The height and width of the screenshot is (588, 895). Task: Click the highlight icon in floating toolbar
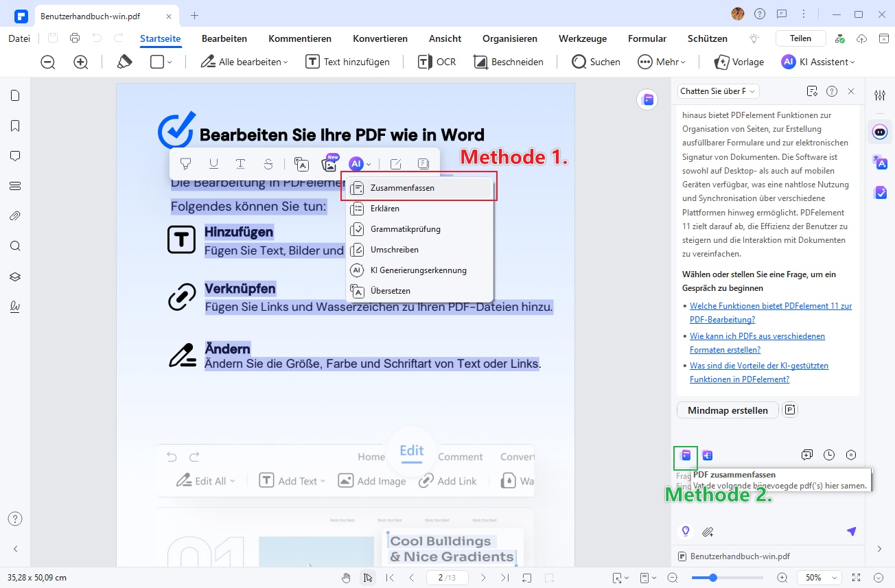coord(185,163)
